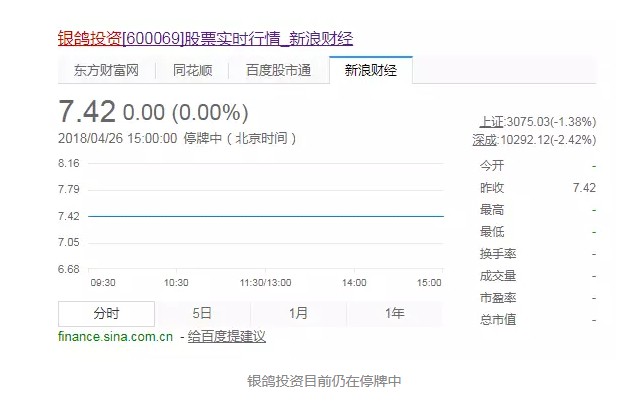Image resolution: width=637 pixels, height=409 pixels.
Task: Click the caption 银鸽投资目前仍在停牌中
Action: pos(324,381)
